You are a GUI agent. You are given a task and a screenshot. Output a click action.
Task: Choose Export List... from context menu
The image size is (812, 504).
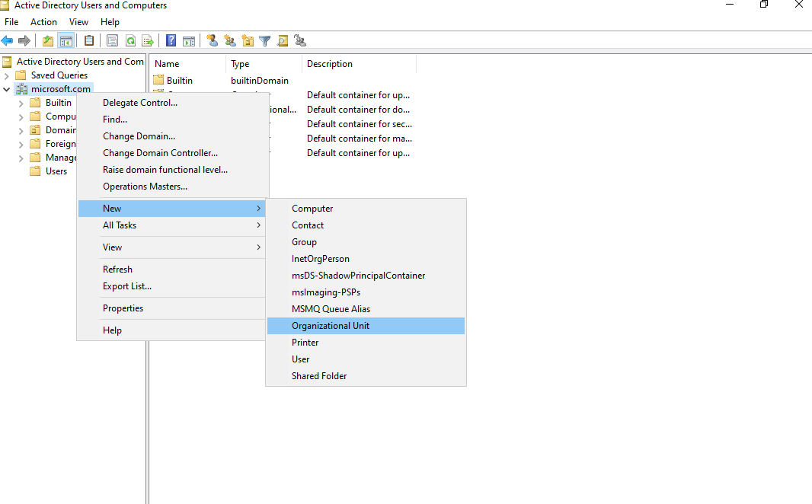[172, 286]
